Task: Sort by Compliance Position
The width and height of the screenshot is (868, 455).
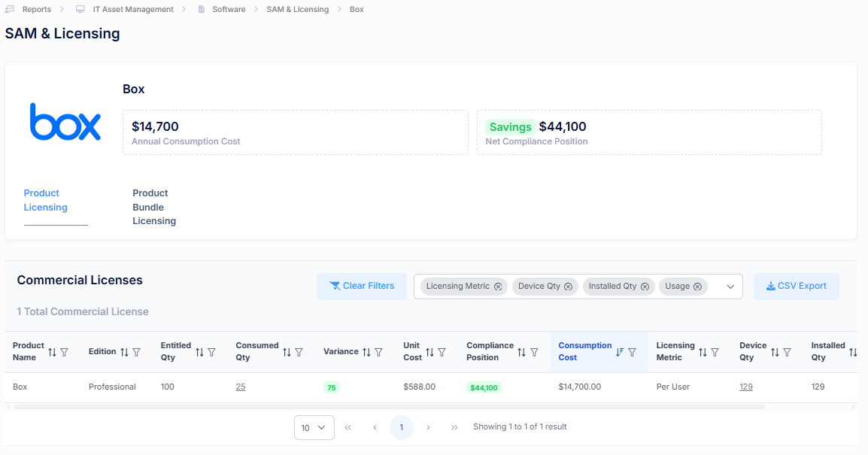Action: pyautogui.click(x=521, y=352)
